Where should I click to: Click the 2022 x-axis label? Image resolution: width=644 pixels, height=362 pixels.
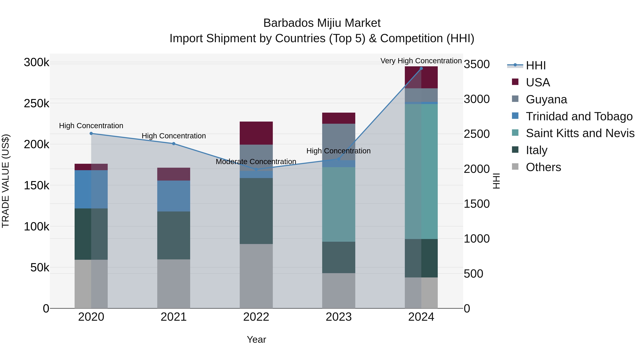[x=256, y=317]
